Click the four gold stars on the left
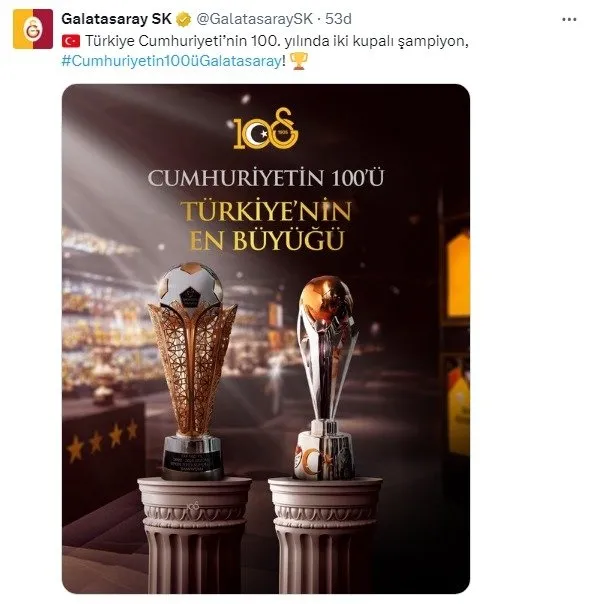Image resolution: width=594 pixels, height=604 pixels. click(x=102, y=440)
